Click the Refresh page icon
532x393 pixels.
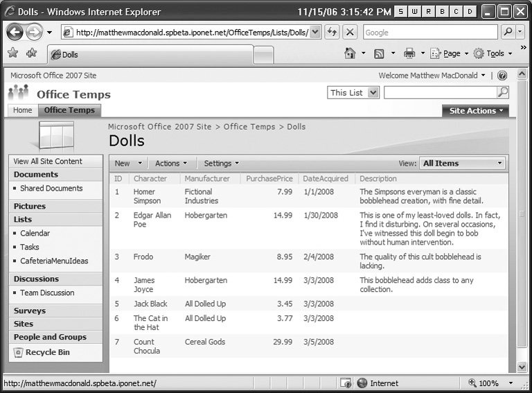pyautogui.click(x=332, y=33)
